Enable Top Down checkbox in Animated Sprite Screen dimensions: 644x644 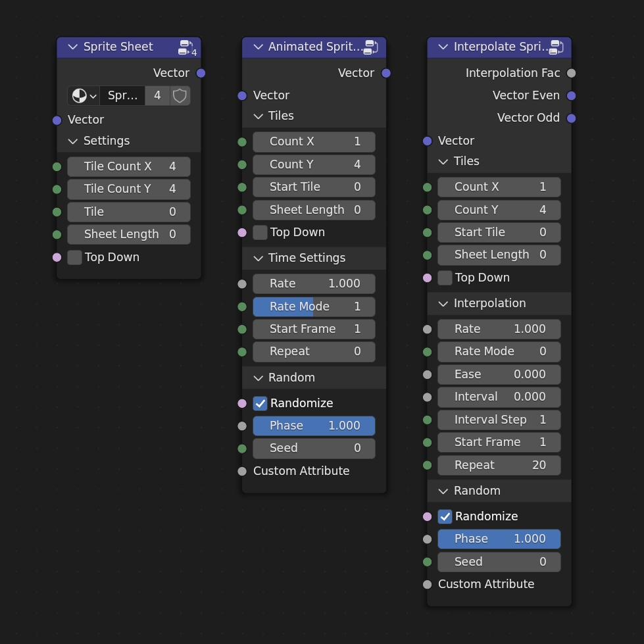[x=260, y=232]
